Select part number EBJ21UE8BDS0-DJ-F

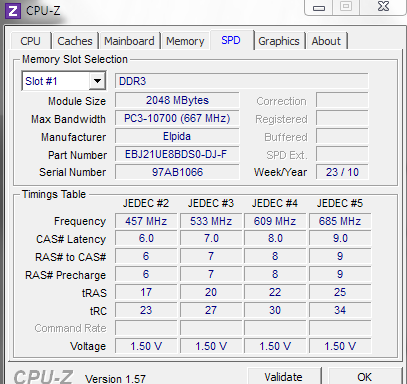pos(177,154)
